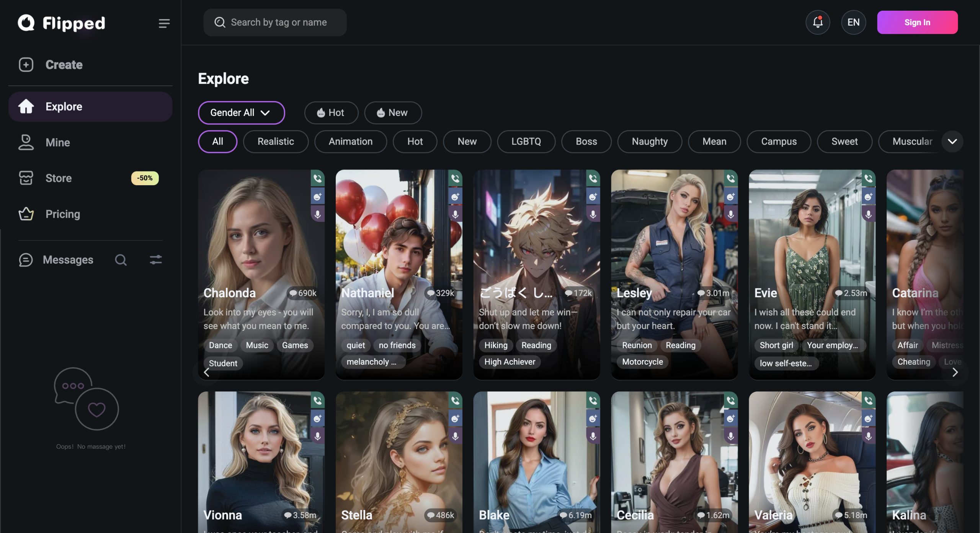
Task: Click microphone icon on Chalonda card
Action: (318, 214)
